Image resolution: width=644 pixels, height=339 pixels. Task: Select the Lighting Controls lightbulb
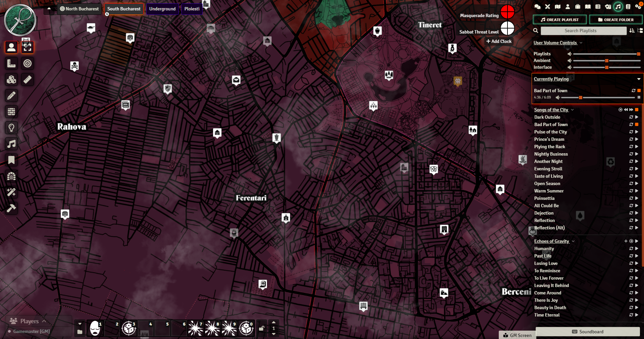coord(11,128)
